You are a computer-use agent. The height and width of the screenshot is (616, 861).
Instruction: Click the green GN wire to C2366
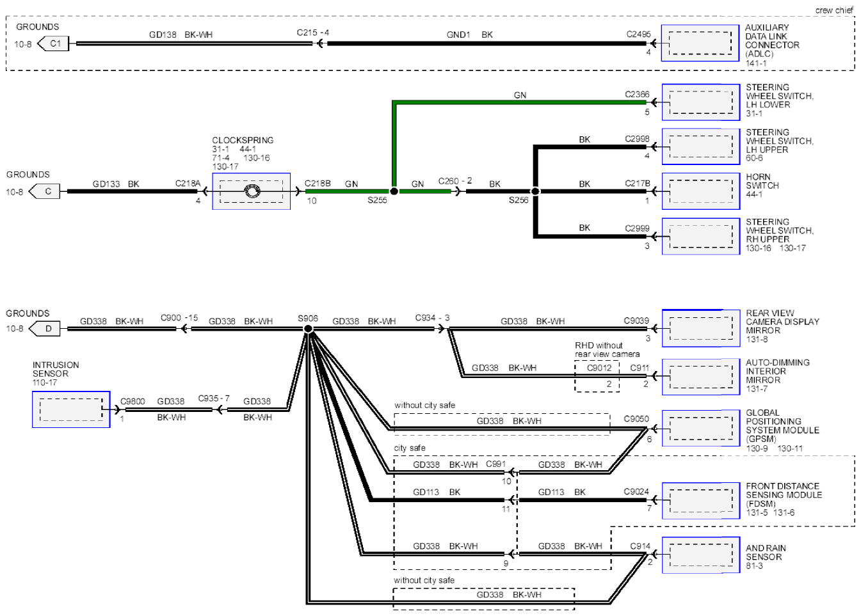tap(520, 102)
